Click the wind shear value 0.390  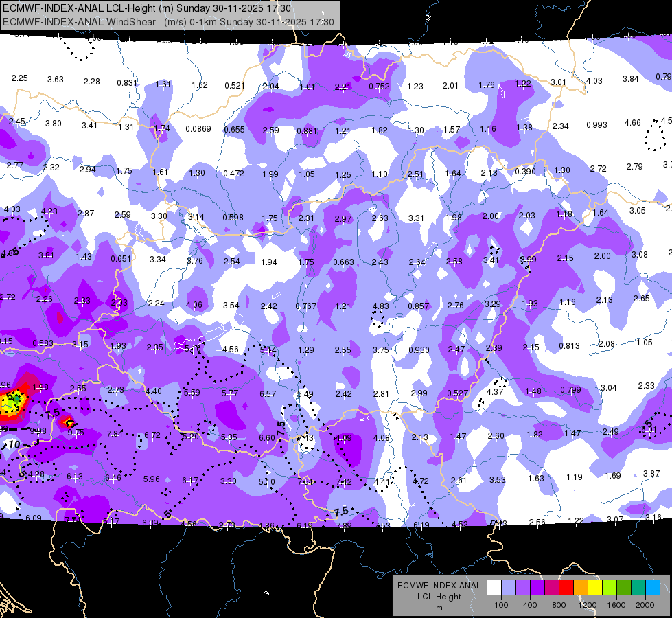pos(525,172)
